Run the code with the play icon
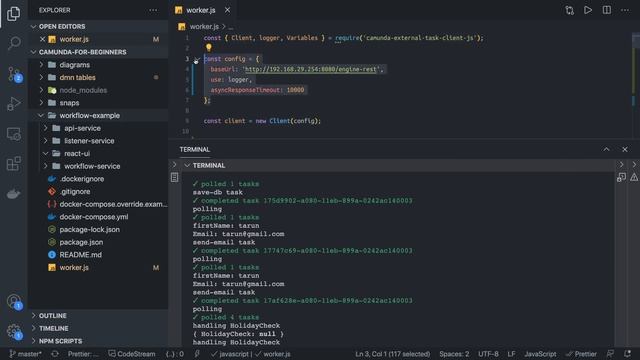 588,10
